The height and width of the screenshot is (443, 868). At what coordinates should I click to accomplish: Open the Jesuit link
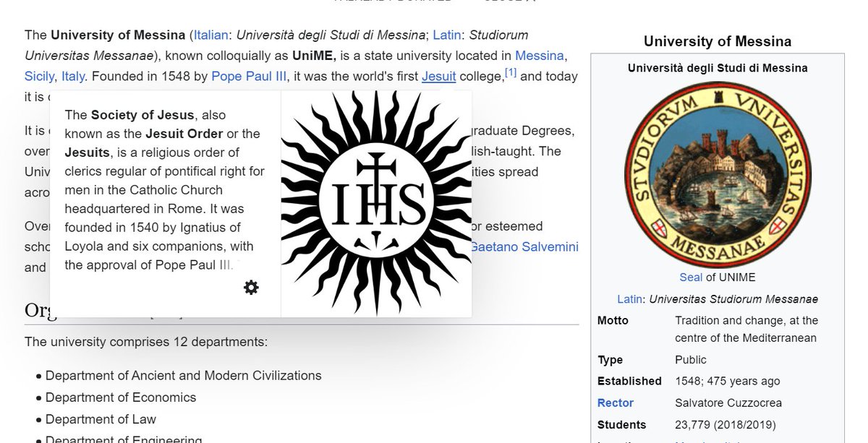[439, 76]
